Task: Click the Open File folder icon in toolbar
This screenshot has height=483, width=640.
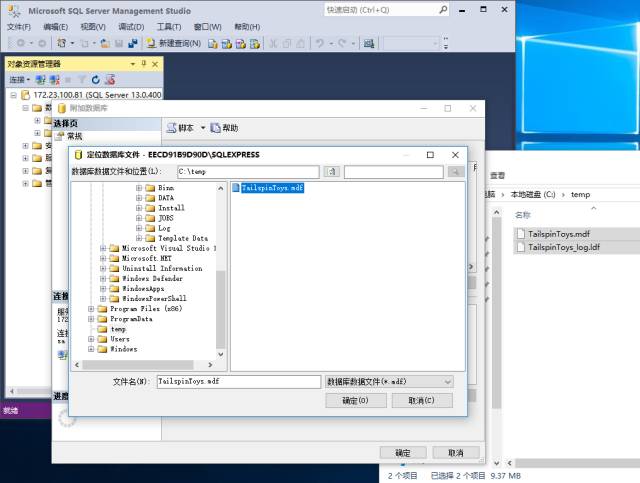Action: tap(105, 43)
